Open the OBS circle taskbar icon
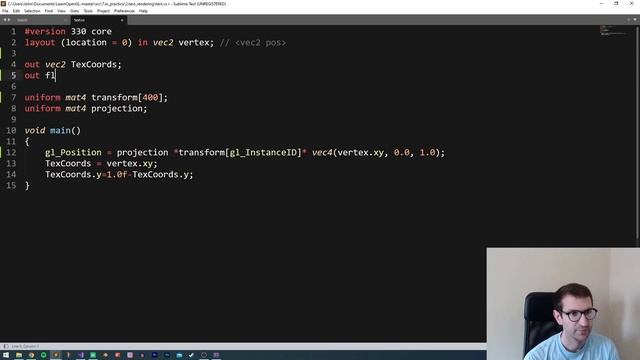 (204, 355)
